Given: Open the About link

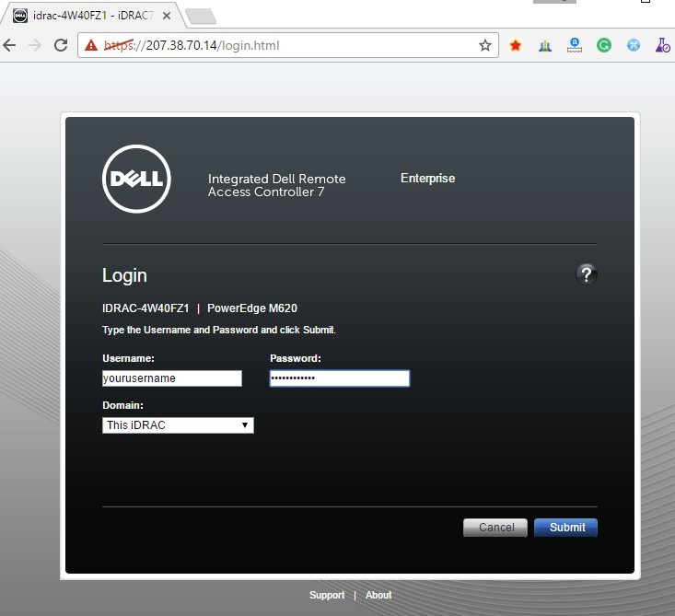Looking at the screenshot, I should click(x=378, y=595).
